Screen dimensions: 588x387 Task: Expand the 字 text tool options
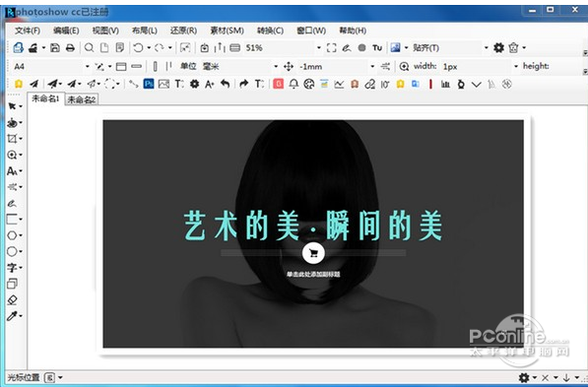coord(21,268)
